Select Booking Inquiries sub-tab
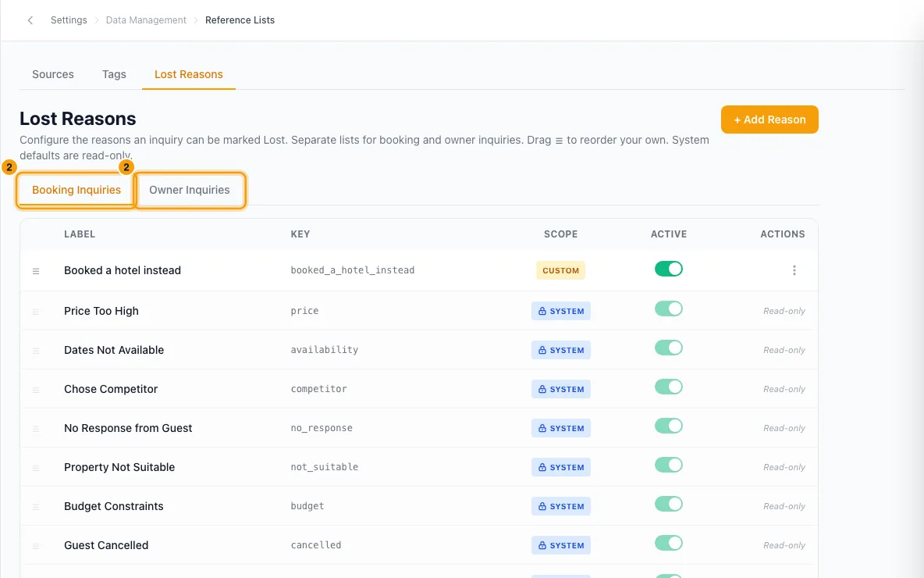This screenshot has height=578, width=924. pos(76,190)
